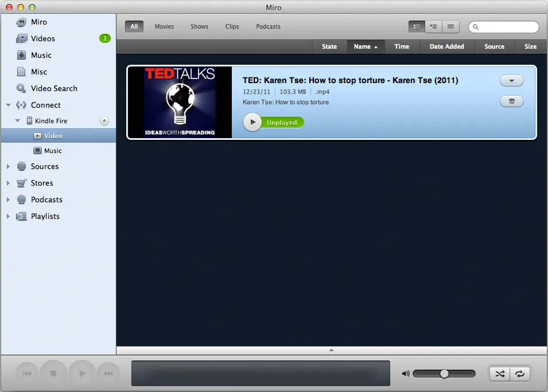
Task: Open the Miro home icon in sidebar
Action: 21,22
